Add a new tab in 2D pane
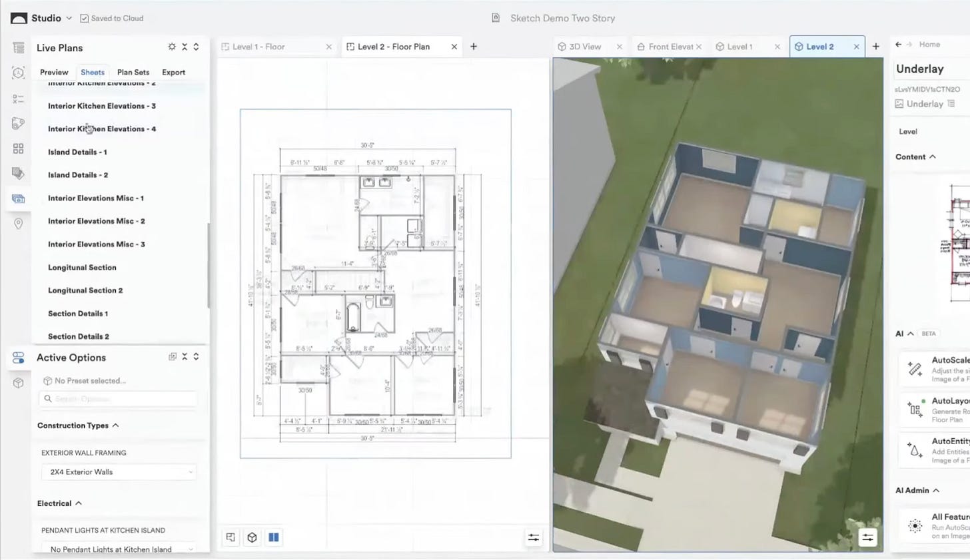970x560 pixels. pos(474,47)
